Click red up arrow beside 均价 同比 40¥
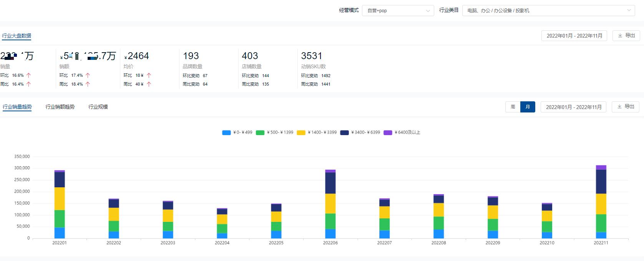644x261 pixels. 149,84
